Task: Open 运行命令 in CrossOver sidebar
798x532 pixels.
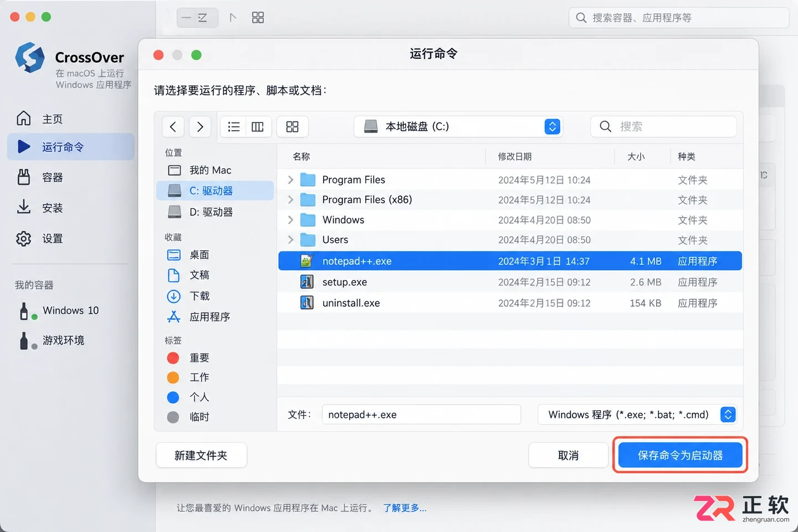Action: [x=71, y=147]
